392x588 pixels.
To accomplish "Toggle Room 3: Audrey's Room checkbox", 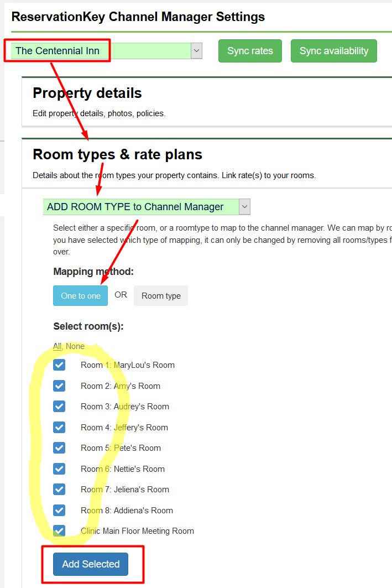I will 59,407.
